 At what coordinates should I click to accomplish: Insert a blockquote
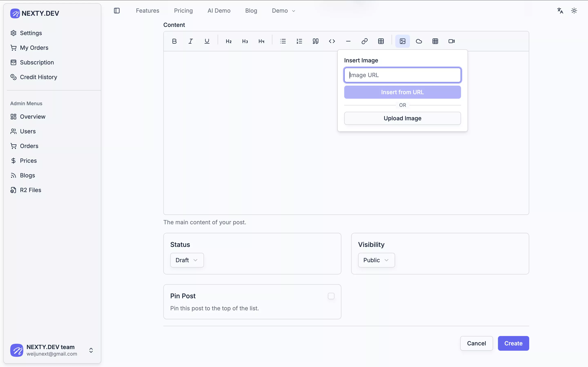(315, 41)
